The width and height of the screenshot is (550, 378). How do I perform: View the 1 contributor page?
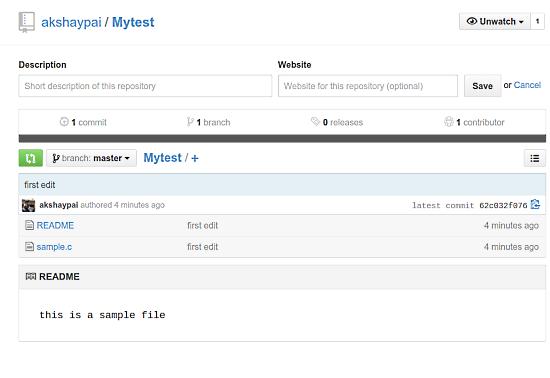tap(480, 122)
